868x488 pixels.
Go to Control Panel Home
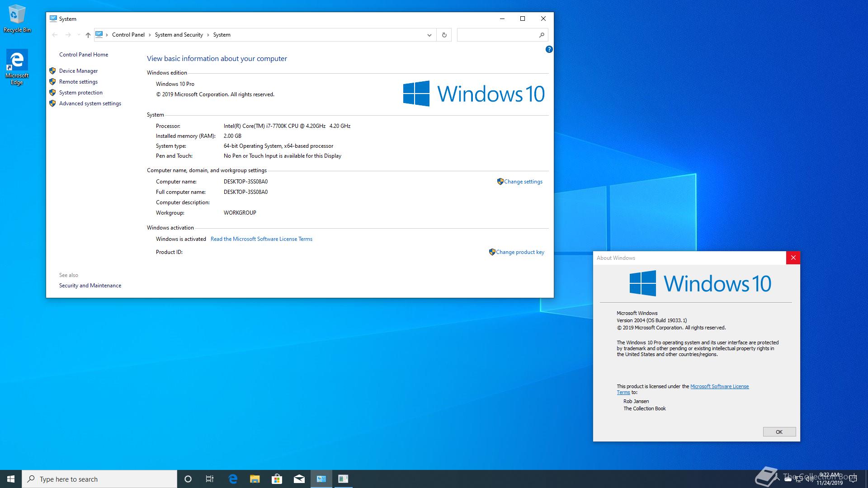pyautogui.click(x=84, y=55)
